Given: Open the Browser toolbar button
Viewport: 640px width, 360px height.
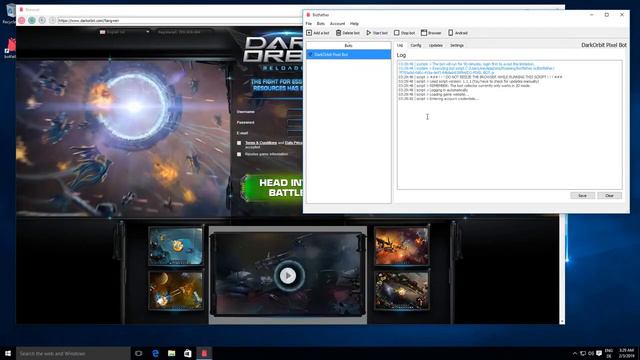Looking at the screenshot, I should (431, 33).
